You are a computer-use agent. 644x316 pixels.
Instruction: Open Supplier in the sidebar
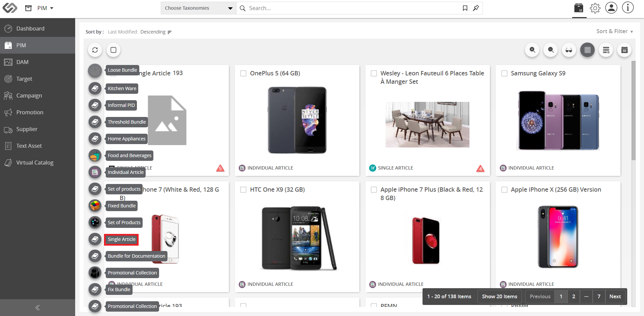38,129
